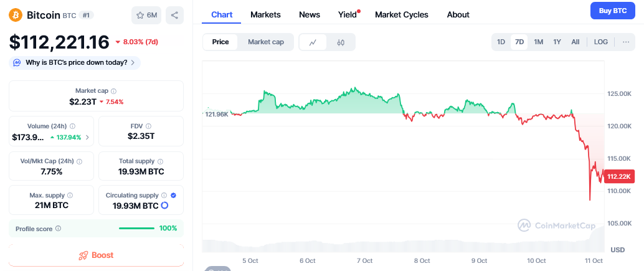Switch to candlestick chart view icon
This screenshot has height=271, width=644.
coord(341,42)
